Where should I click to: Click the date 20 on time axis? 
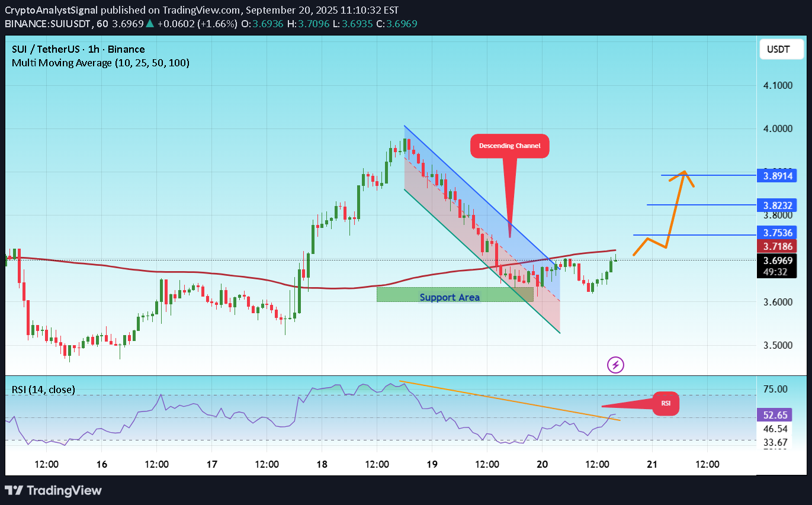(x=542, y=464)
